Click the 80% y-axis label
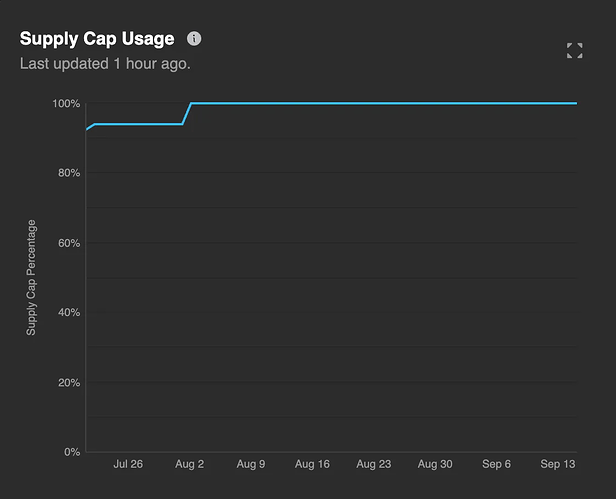The width and height of the screenshot is (616, 499). 68,173
